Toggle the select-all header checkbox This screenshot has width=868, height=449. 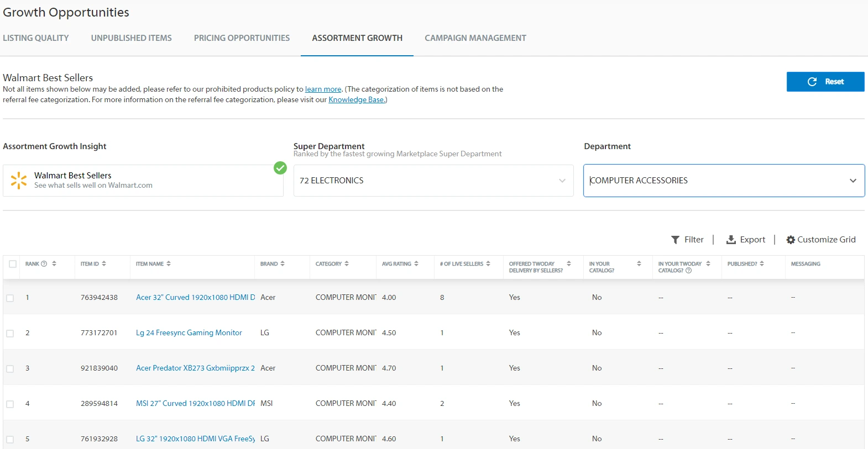(13, 264)
